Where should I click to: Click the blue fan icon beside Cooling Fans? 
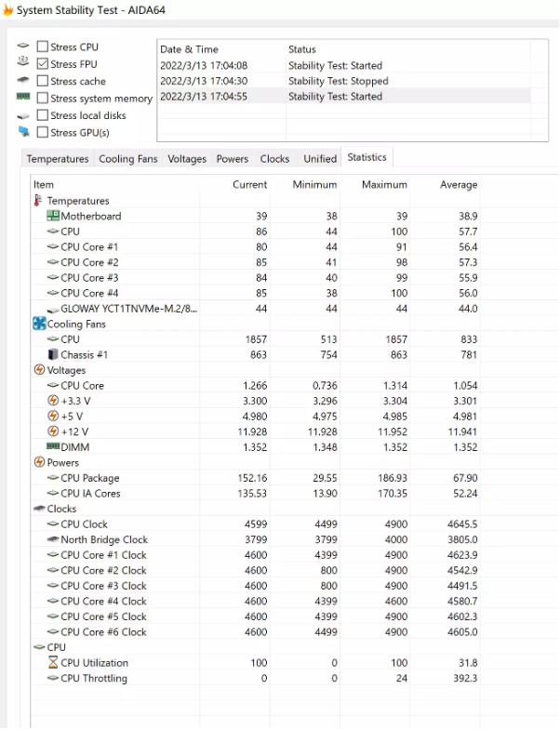(39, 324)
